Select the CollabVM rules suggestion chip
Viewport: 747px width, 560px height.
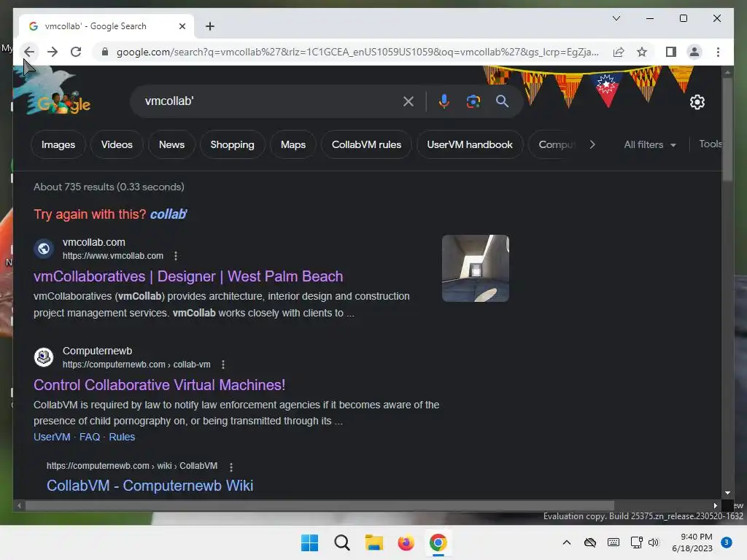pos(366,144)
